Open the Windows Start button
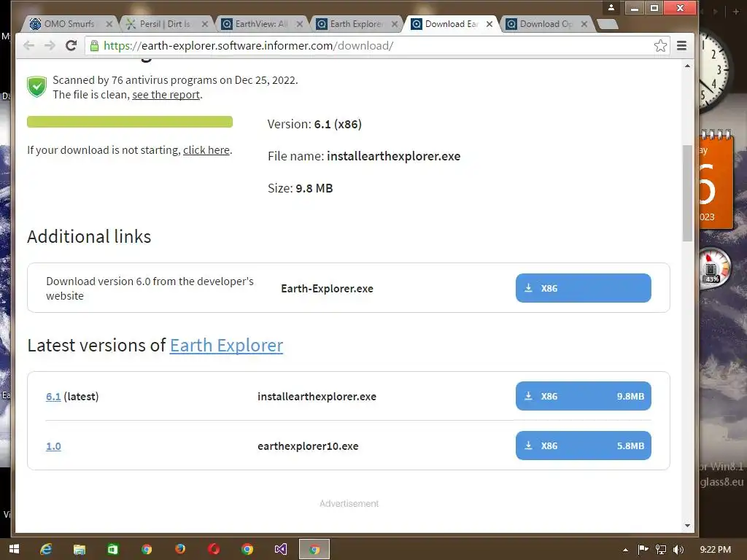 pos(14,549)
